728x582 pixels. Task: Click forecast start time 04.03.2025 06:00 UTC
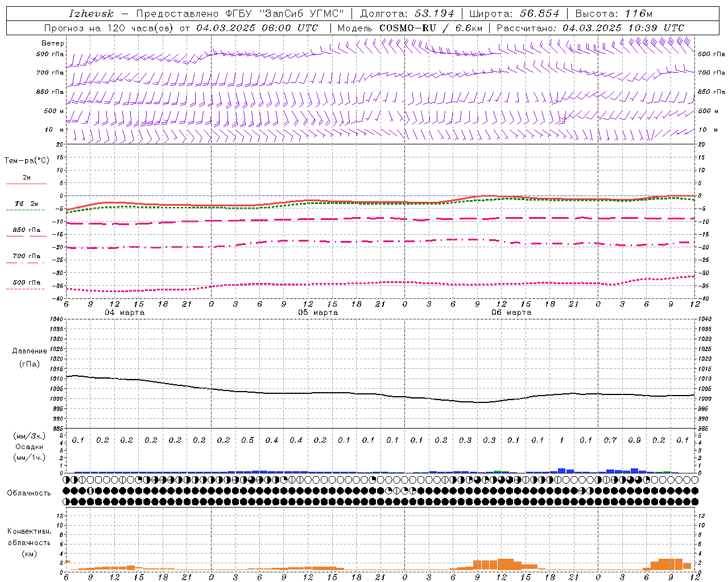[x=257, y=28]
